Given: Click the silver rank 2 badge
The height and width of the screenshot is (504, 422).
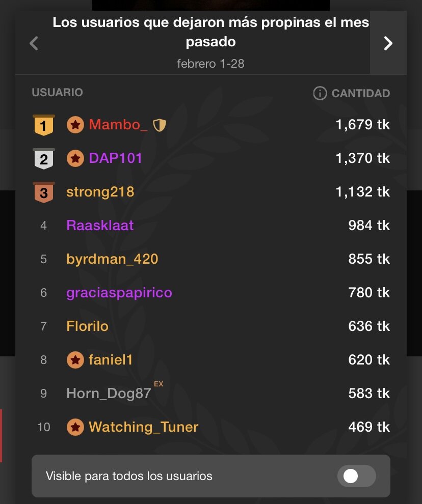Looking at the screenshot, I should click(x=44, y=159).
